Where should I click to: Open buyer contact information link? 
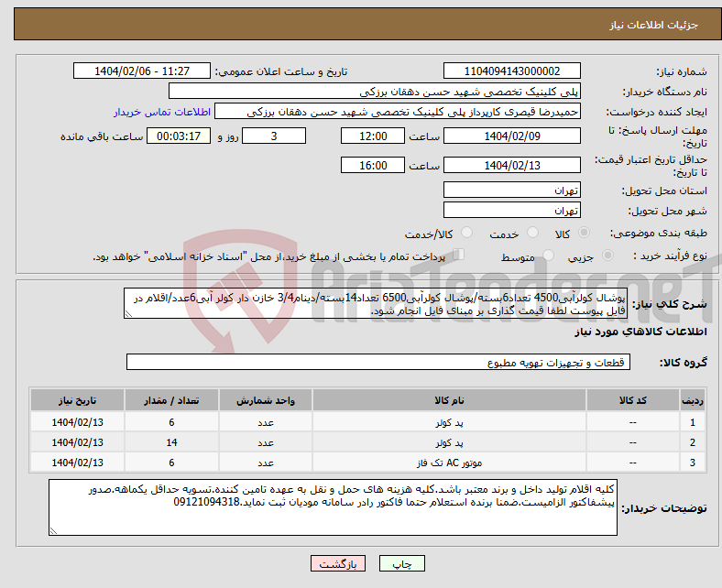pos(162,112)
